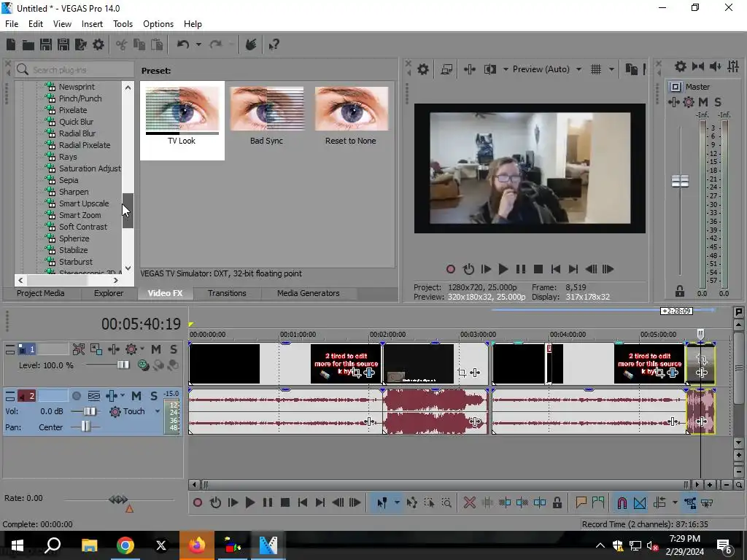
Task: Open Overlays grid dropdown arrow
Action: pos(612,69)
